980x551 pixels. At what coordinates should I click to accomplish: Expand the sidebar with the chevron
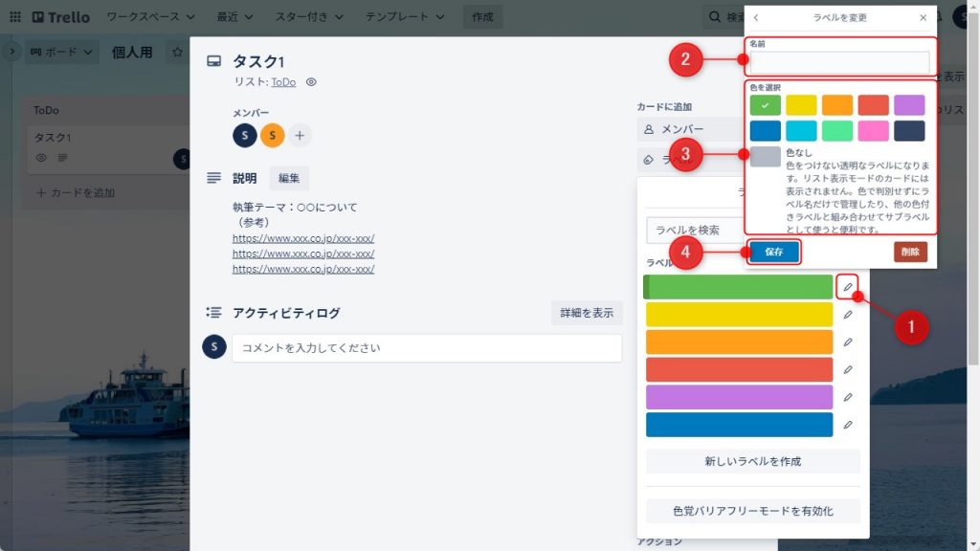[11, 52]
